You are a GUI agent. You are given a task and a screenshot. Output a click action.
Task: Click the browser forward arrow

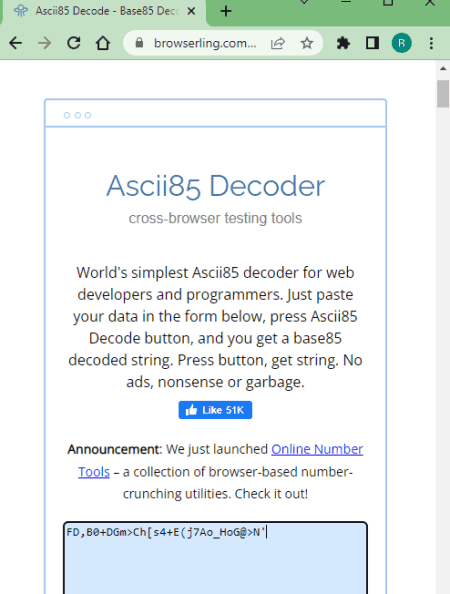click(x=45, y=43)
